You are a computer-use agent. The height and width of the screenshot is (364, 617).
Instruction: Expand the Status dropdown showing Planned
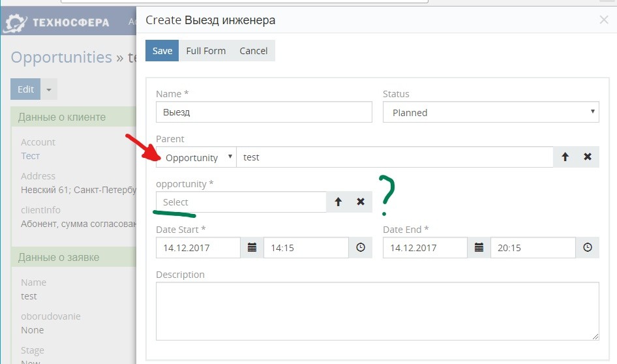click(490, 112)
